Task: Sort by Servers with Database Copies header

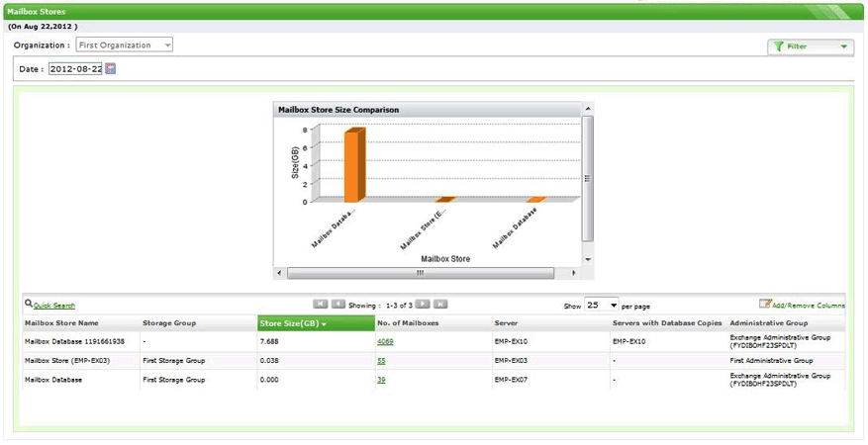Action: point(667,322)
